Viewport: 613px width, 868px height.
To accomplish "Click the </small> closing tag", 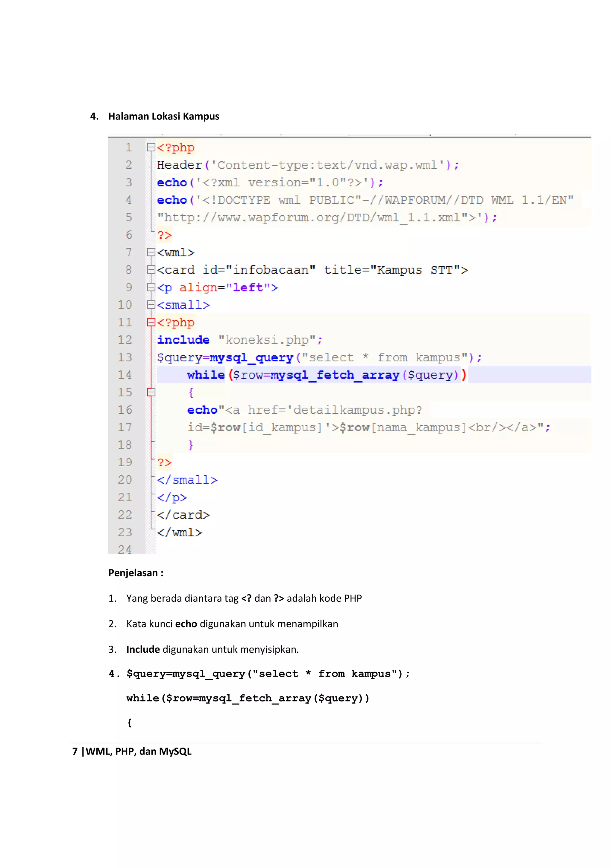I will (187, 480).
